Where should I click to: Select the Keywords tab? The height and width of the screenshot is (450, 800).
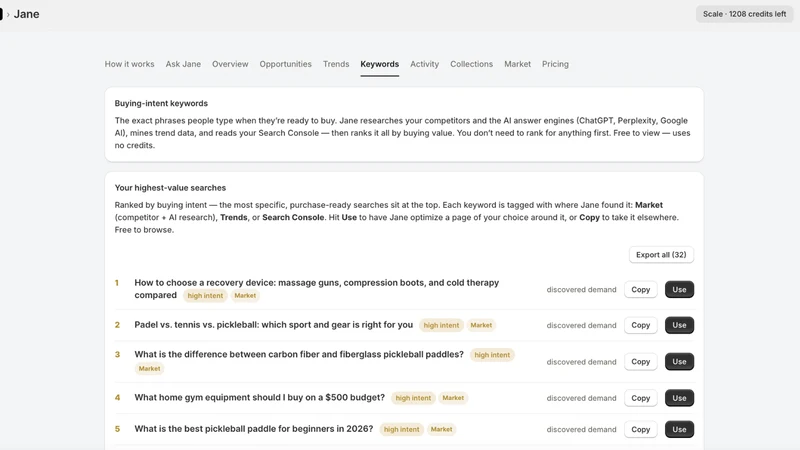[380, 64]
